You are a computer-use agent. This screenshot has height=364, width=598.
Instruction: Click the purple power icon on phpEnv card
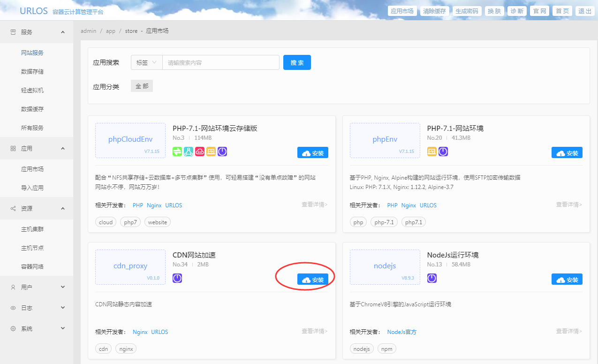coord(443,152)
